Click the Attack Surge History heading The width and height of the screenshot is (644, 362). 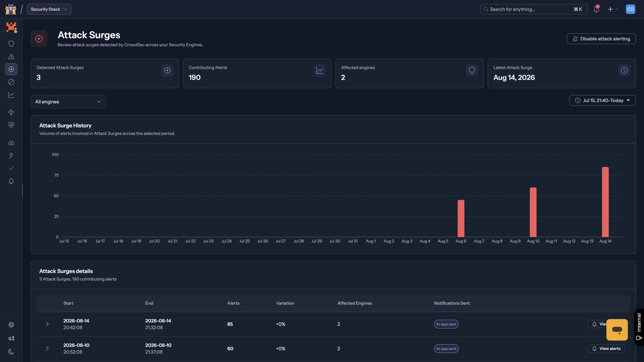click(x=65, y=125)
